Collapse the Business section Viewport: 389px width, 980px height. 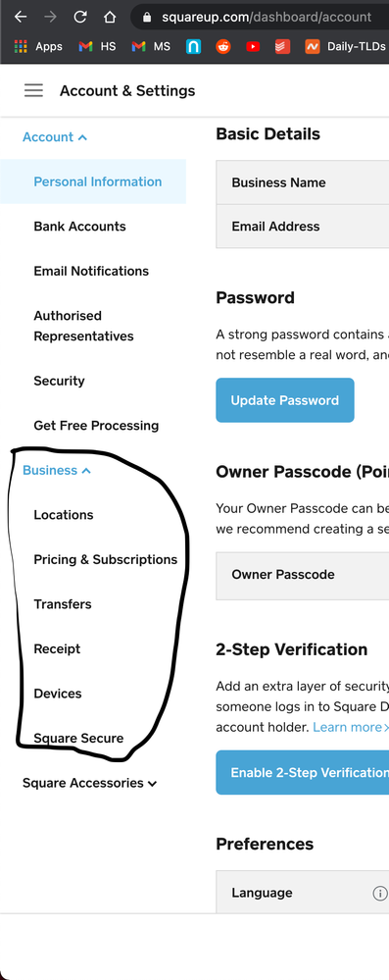point(57,470)
